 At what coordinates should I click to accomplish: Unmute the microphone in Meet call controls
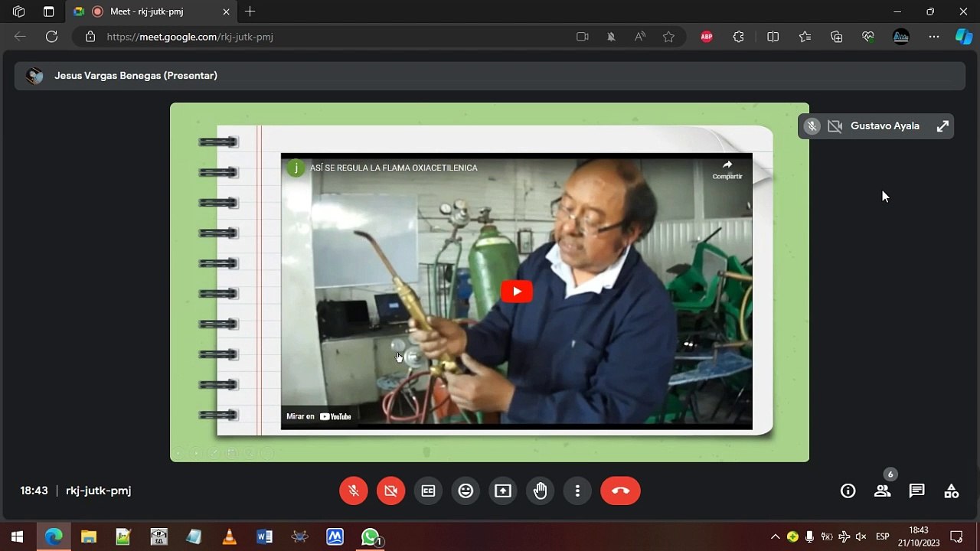tap(354, 491)
